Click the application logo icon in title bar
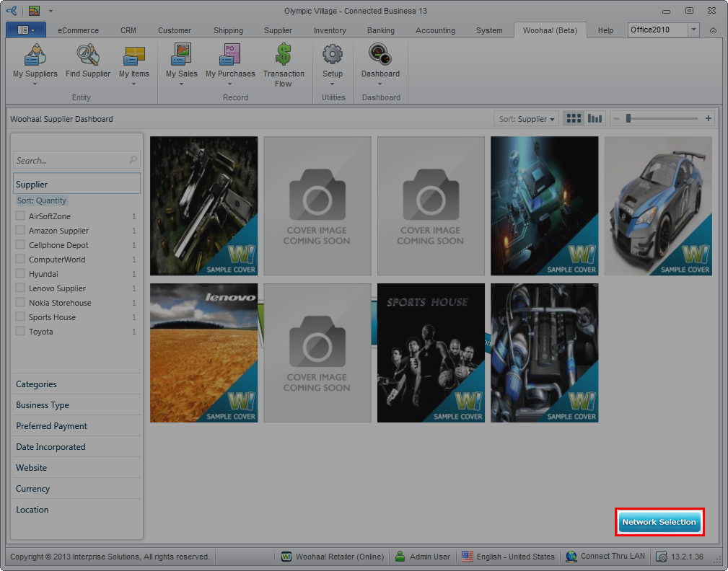This screenshot has height=571, width=728. click(x=12, y=10)
